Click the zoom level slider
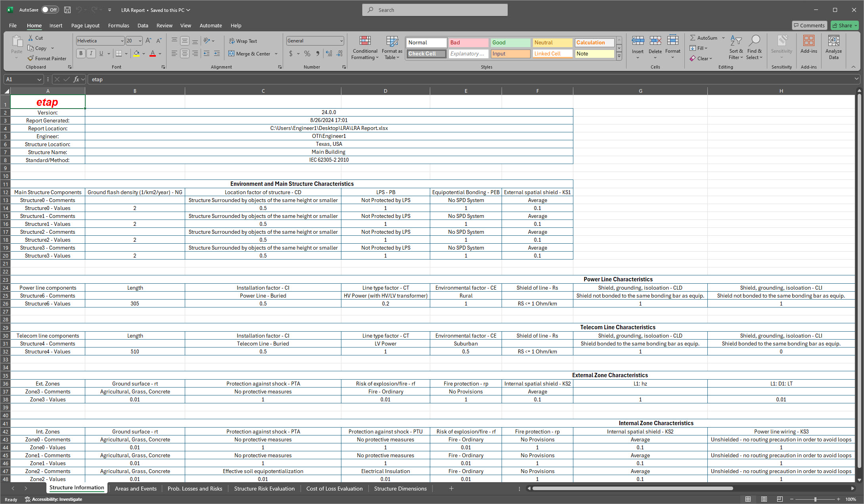The width and height of the screenshot is (864, 504). pos(815,499)
